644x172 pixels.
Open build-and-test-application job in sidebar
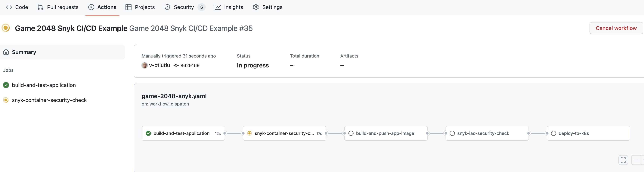44,85
